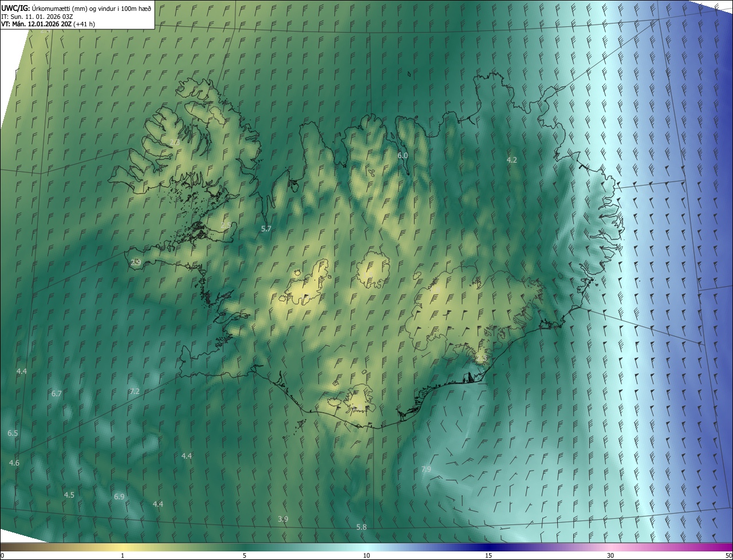
Task: Click the "7.2" value label off the southwest coast
Action: click(x=135, y=391)
